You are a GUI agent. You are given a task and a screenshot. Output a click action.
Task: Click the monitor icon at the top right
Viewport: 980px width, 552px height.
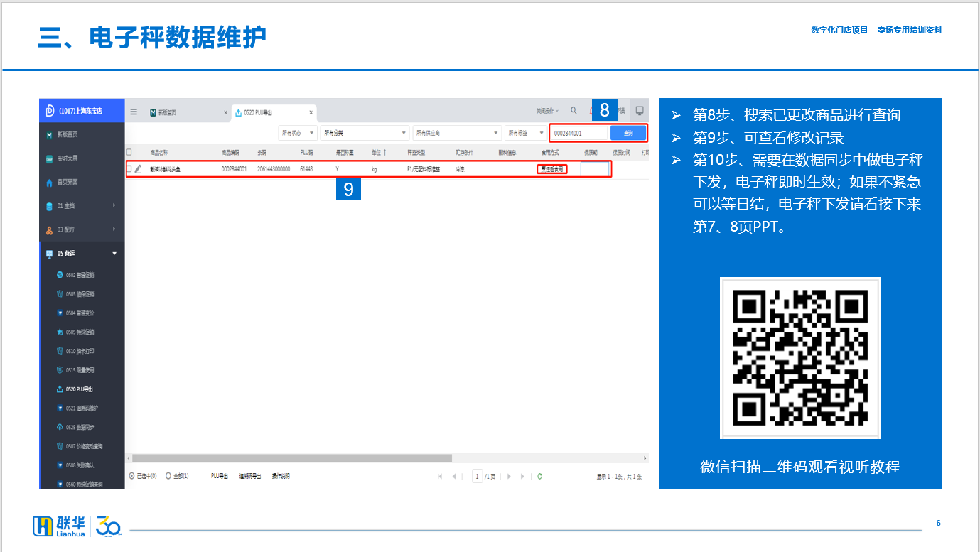click(640, 111)
